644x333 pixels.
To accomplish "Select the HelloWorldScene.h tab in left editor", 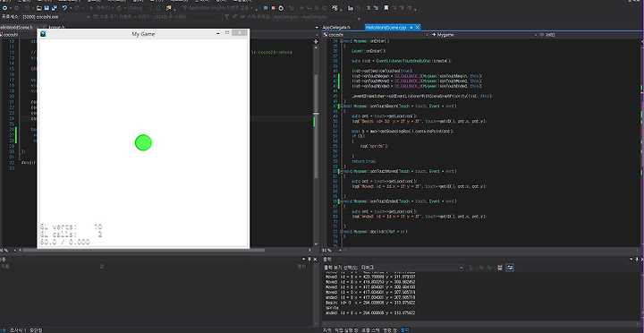I will (16, 28).
